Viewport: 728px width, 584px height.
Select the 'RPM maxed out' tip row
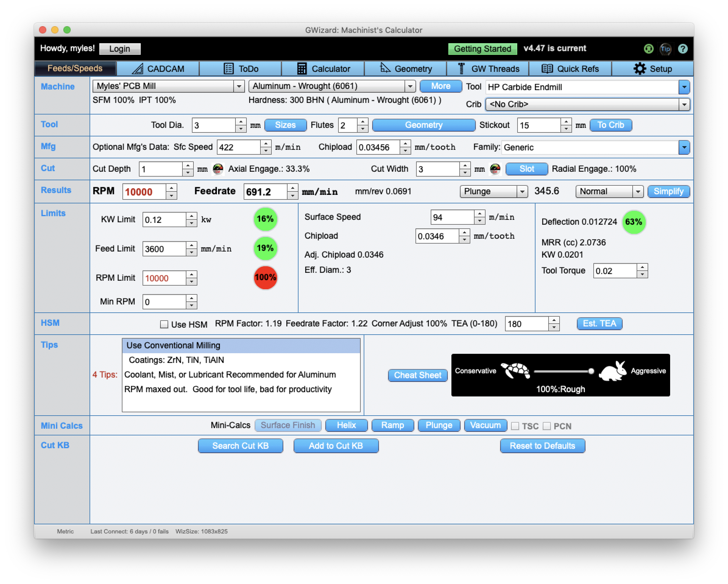[x=241, y=389]
